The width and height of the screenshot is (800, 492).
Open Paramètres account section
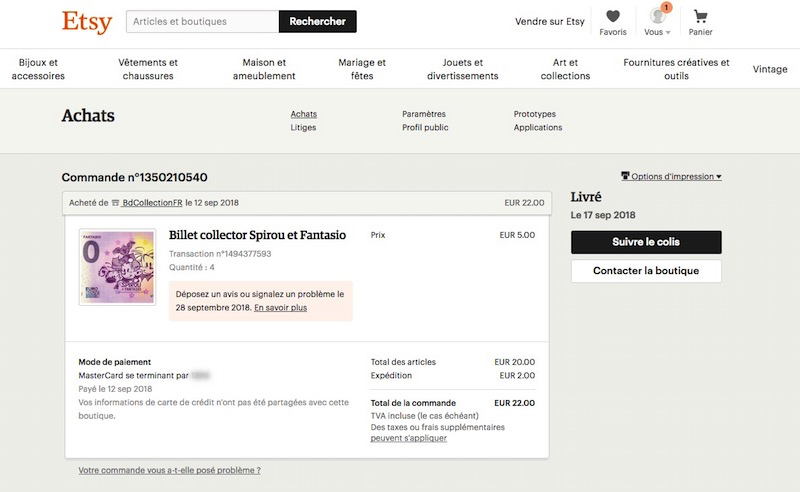(x=424, y=114)
